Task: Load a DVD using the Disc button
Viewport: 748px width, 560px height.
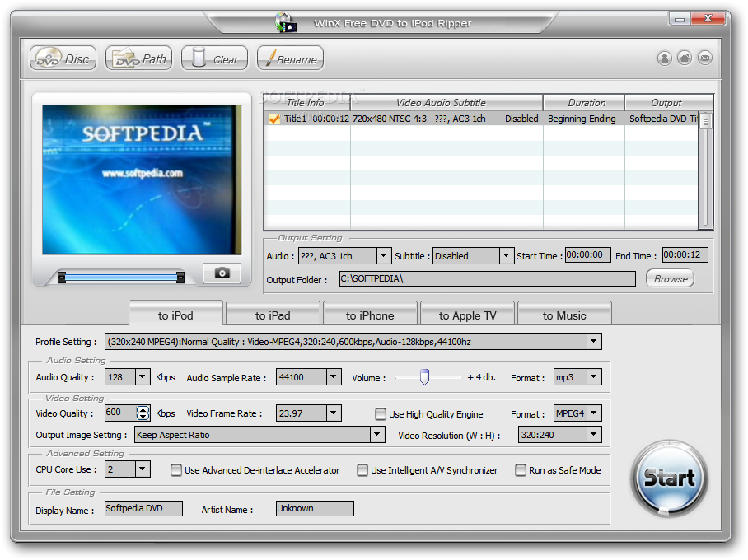Action: click(x=63, y=58)
